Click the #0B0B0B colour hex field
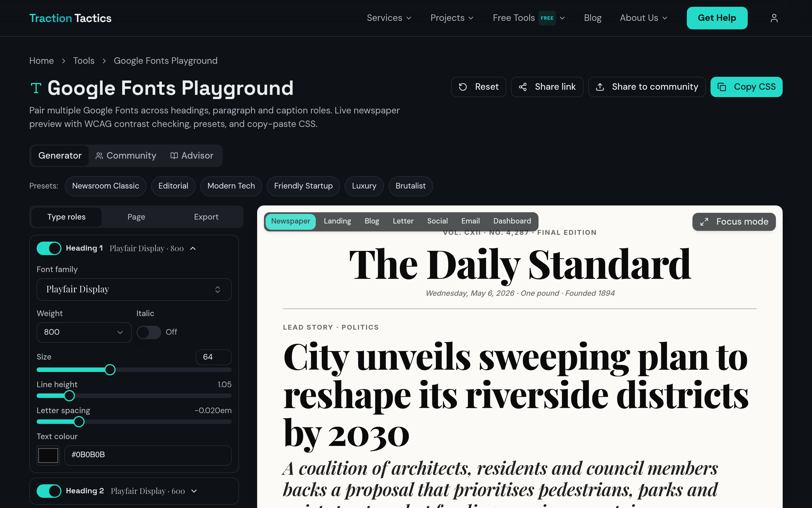Screen dimensions: 812x508 [x=148, y=456]
